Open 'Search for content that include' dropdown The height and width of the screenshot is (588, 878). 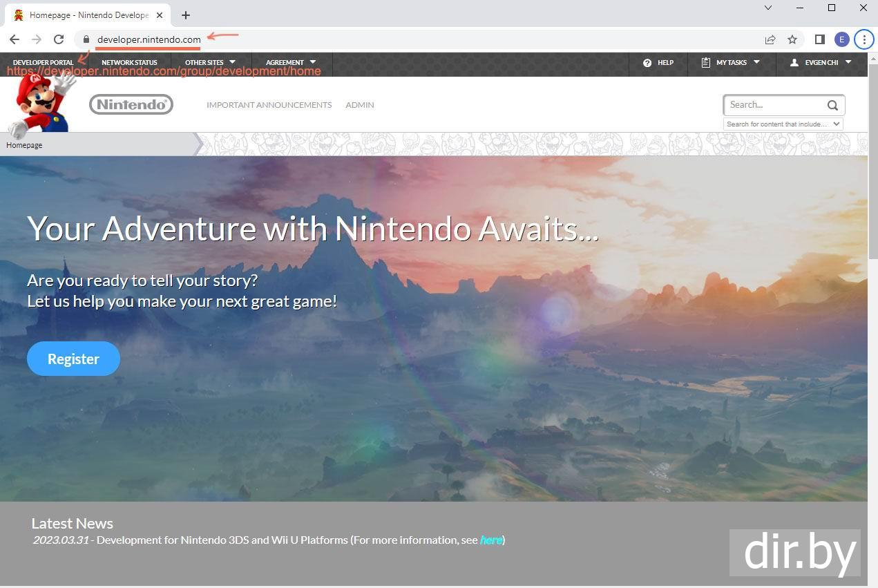[783, 124]
